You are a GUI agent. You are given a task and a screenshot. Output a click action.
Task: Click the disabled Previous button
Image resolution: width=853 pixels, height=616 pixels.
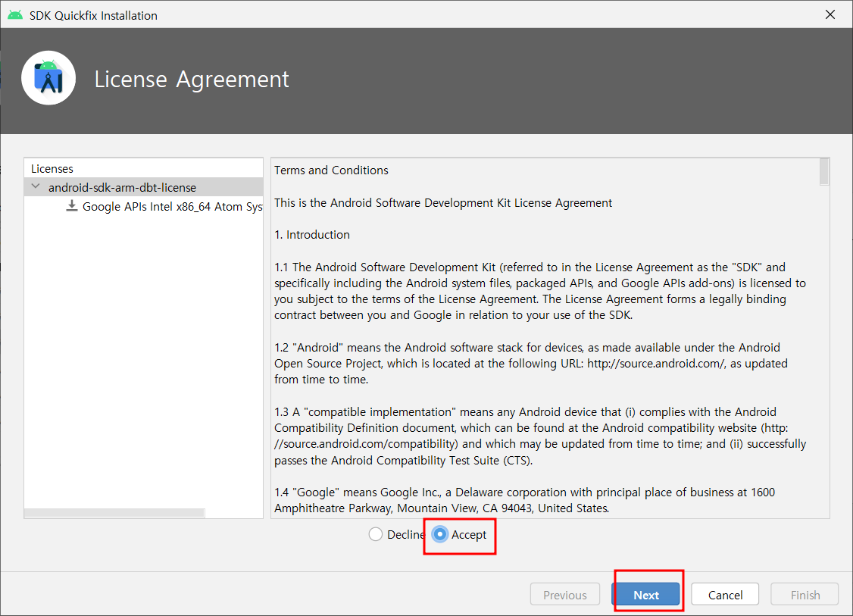click(x=564, y=595)
